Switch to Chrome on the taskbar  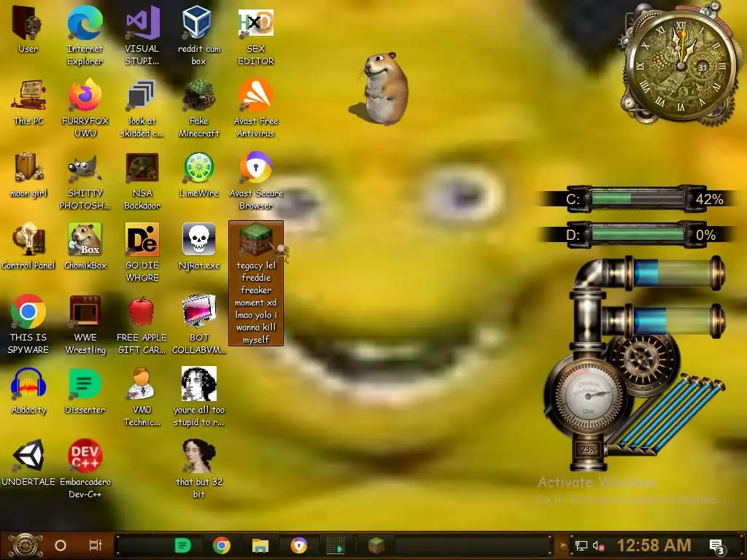(222, 545)
